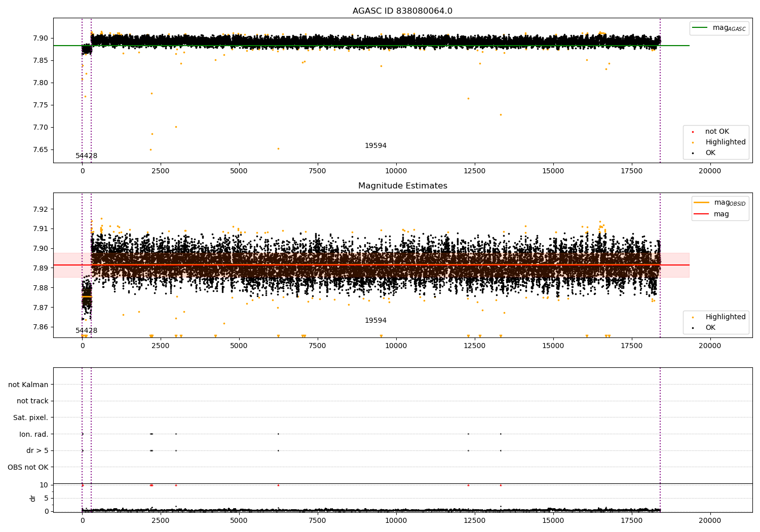
Task: Click the not Kalman row label
Action: [28, 385]
